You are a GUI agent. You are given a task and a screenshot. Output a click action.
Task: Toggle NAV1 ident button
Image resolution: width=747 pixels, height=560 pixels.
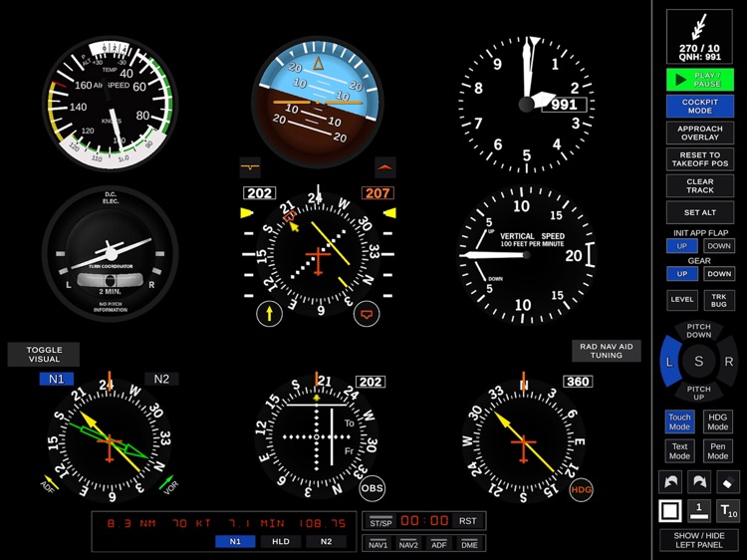378,543
